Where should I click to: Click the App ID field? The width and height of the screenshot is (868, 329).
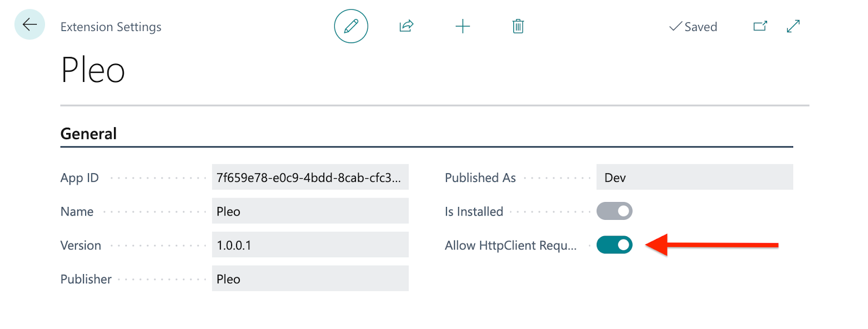coord(310,178)
